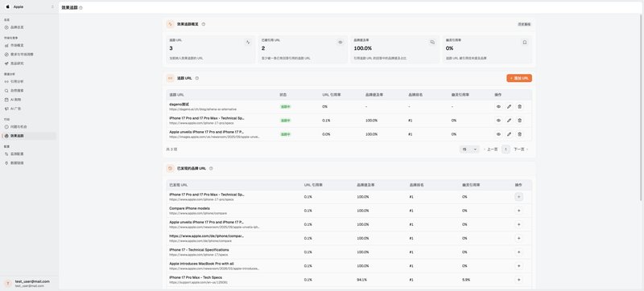This screenshot has height=291, width=644.
Task: Open the AI shopping sidebar item with bag icon
Action: pos(29,100)
